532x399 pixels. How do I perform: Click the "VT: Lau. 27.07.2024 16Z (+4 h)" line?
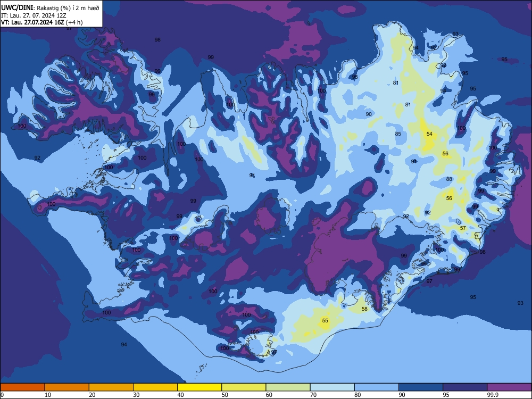41,23
